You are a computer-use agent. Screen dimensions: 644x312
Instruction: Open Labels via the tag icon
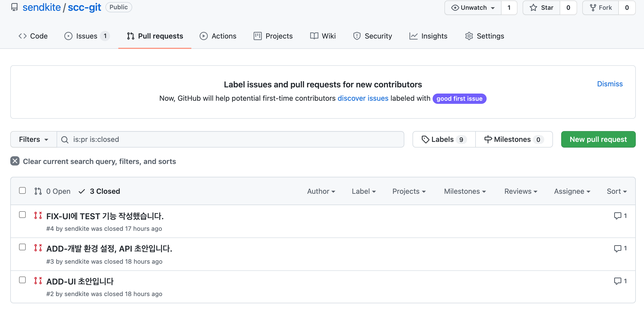[425, 140]
